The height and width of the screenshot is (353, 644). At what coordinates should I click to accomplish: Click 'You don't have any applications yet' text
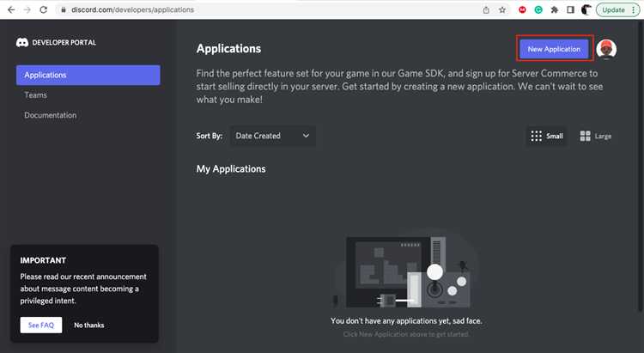click(x=406, y=320)
